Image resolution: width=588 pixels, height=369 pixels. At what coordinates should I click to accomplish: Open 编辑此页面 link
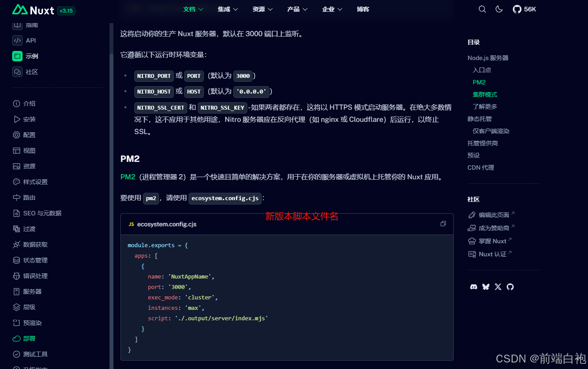tap(491, 215)
